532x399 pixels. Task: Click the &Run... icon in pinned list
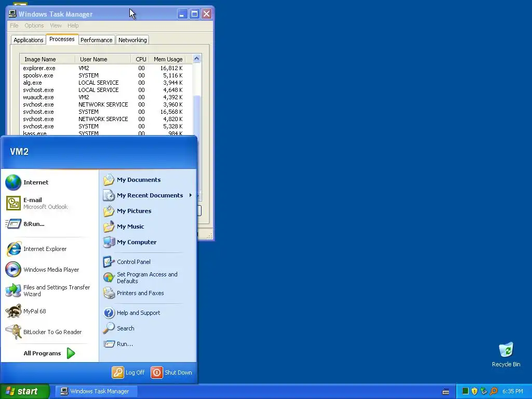[13, 224]
